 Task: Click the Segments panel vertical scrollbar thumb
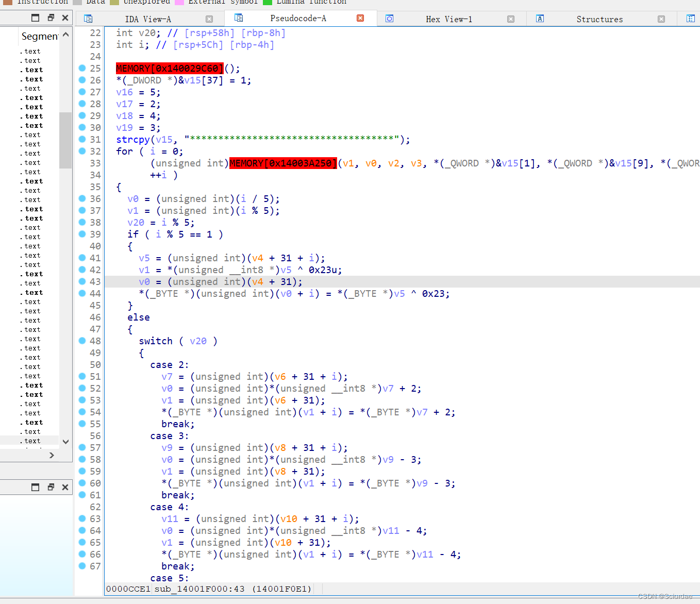[65, 140]
